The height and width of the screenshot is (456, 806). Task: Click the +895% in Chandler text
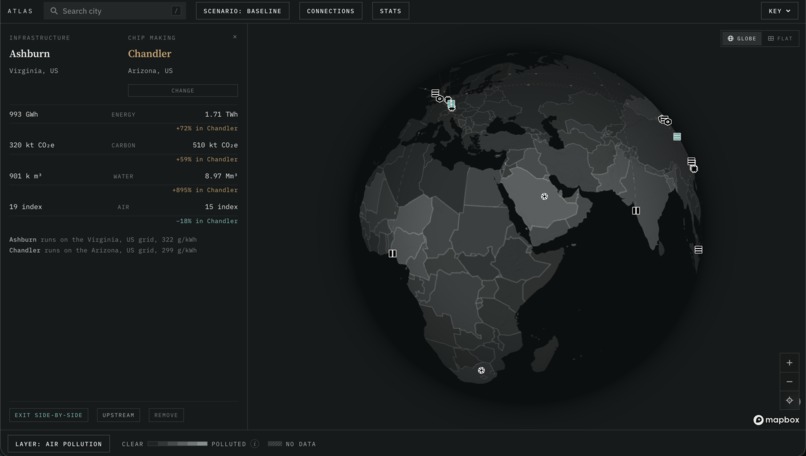pos(205,190)
